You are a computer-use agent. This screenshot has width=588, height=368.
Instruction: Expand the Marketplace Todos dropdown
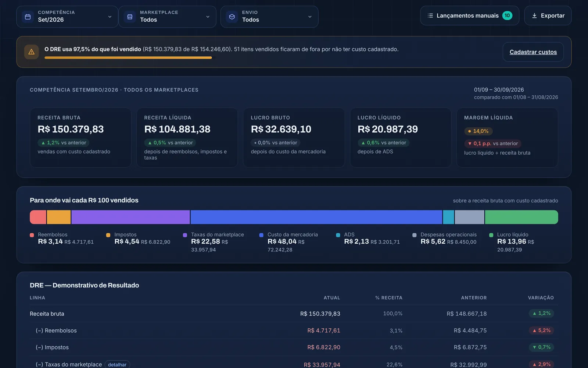167,17
